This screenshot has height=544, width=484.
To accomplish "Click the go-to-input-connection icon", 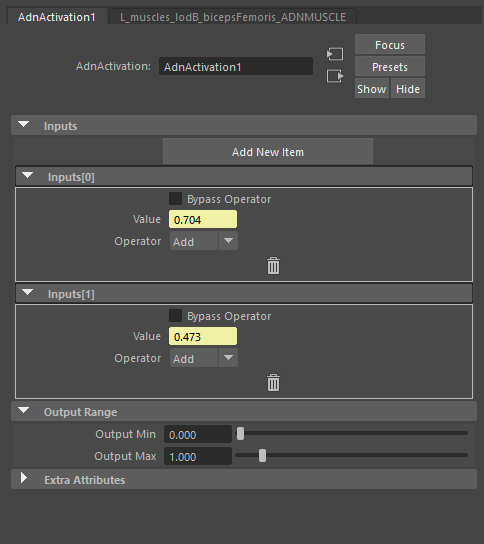I will pyautogui.click(x=335, y=54).
